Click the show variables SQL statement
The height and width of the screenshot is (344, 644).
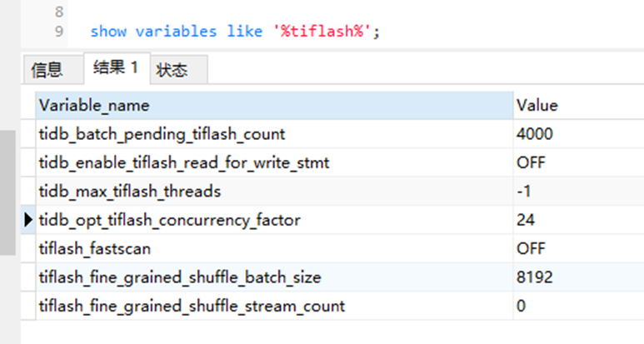click(236, 32)
